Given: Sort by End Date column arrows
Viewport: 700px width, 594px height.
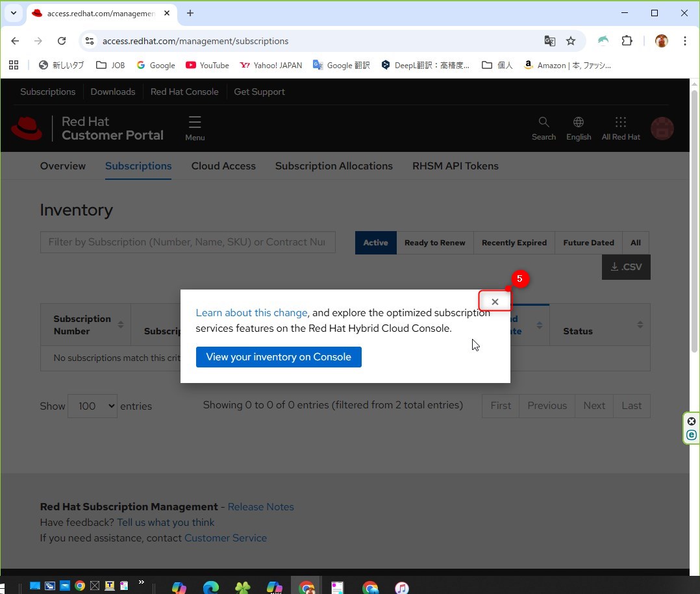Looking at the screenshot, I should click(539, 325).
